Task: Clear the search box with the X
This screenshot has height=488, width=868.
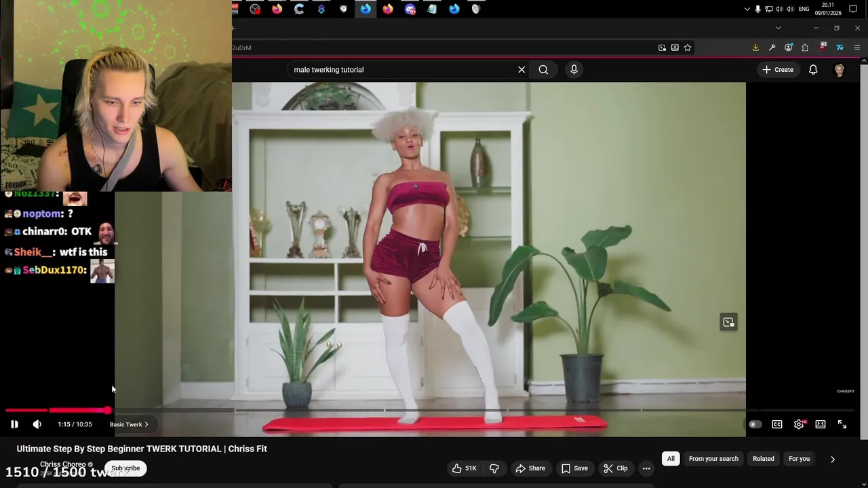Action: click(521, 70)
